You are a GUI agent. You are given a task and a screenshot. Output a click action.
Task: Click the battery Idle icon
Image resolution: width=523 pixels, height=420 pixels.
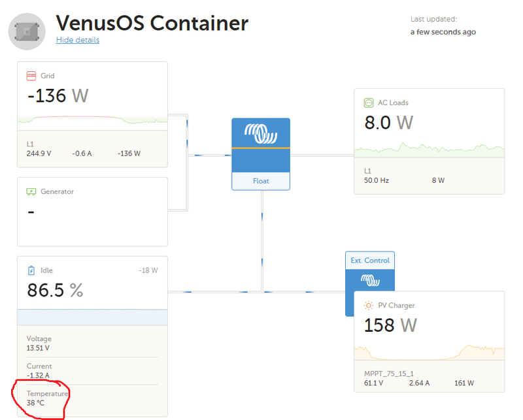coord(31,270)
